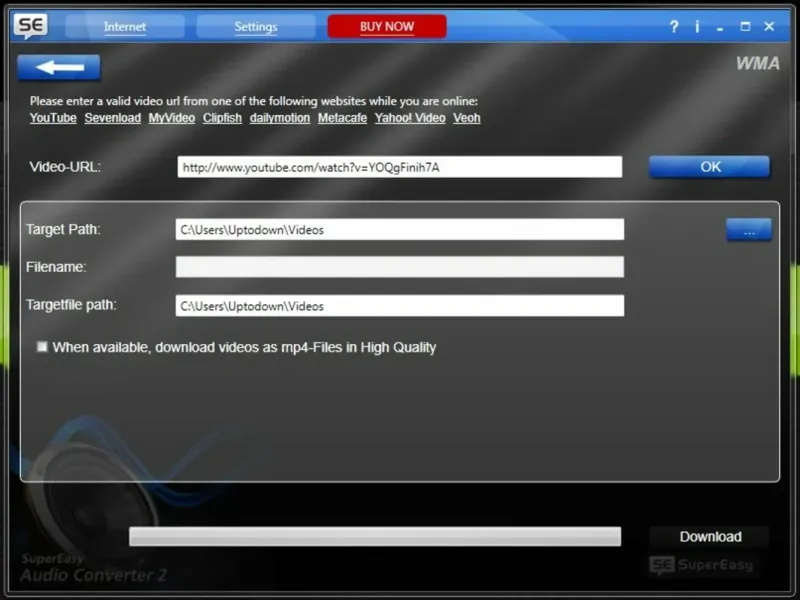Minimize the SuperEasy window
This screenshot has width=800, height=600.
[x=720, y=28]
